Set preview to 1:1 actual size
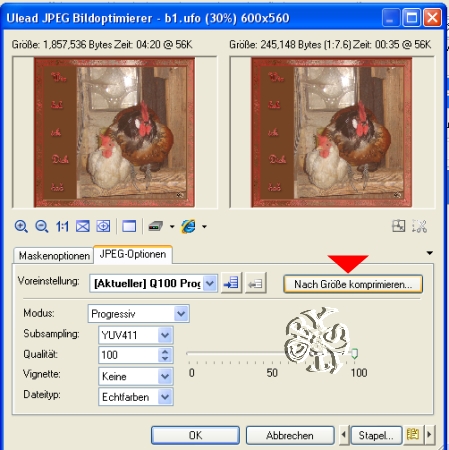The image size is (449, 450). coord(62,227)
